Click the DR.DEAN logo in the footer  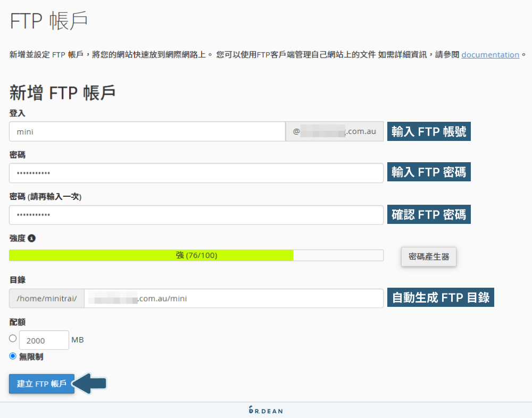coord(265,410)
